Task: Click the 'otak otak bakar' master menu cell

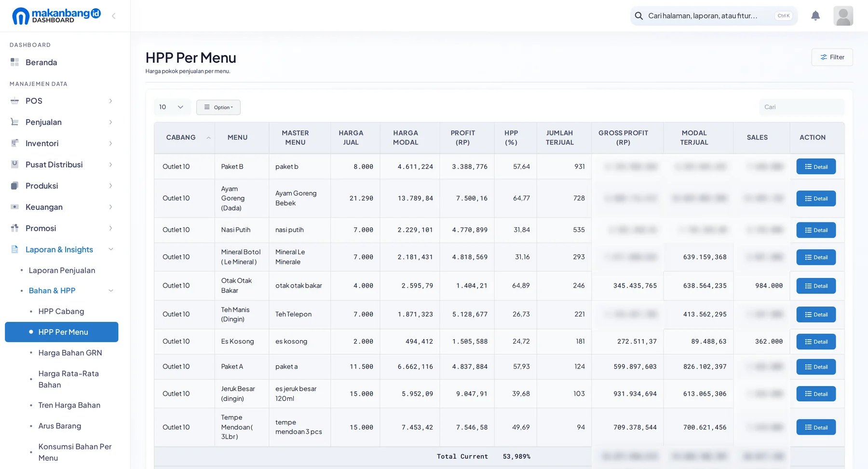Action: pyautogui.click(x=298, y=286)
